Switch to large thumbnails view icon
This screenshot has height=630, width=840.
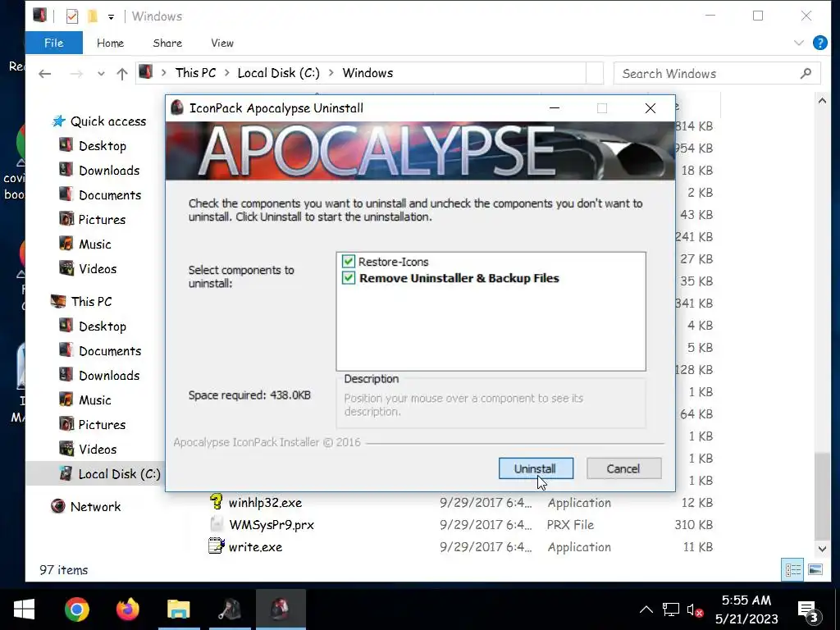tap(815, 569)
